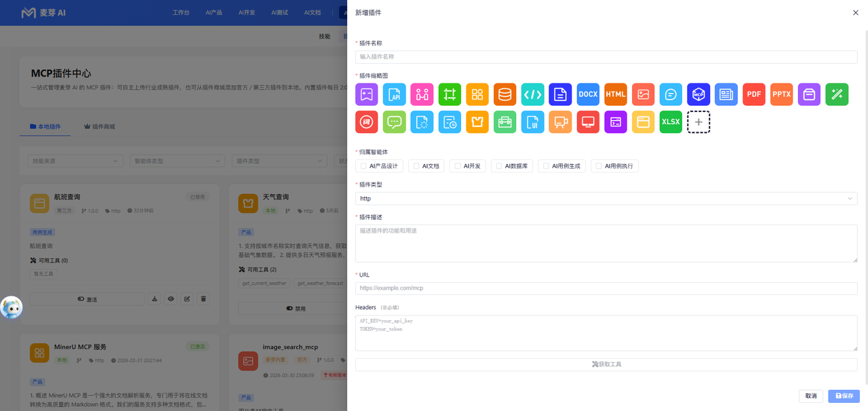Image resolution: width=868 pixels, height=411 pixels.
Task: Select the DOCX thumbnail icon
Action: tap(588, 94)
